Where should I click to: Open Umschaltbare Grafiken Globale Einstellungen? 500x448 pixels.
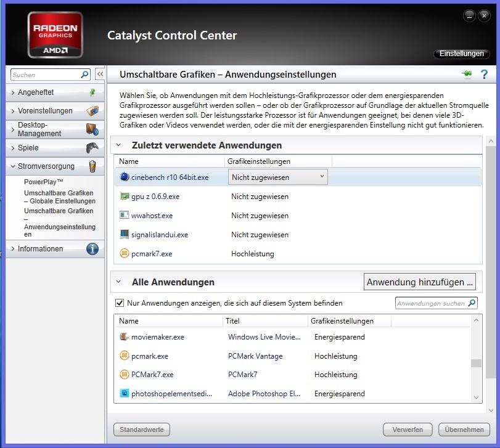click(60, 197)
